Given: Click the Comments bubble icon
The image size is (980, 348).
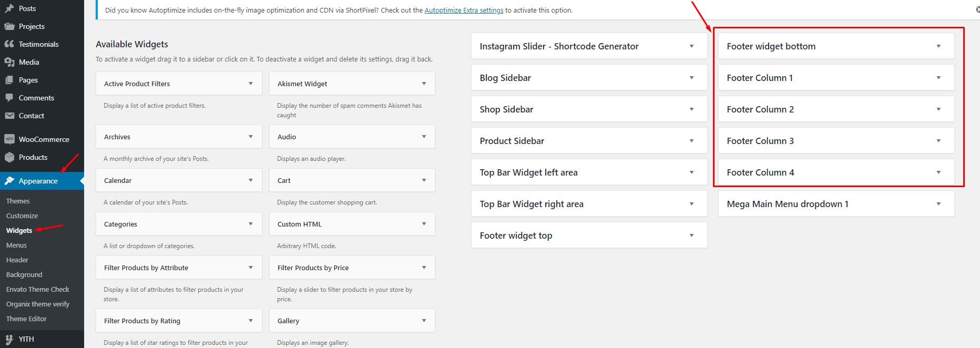Looking at the screenshot, I should [9, 97].
